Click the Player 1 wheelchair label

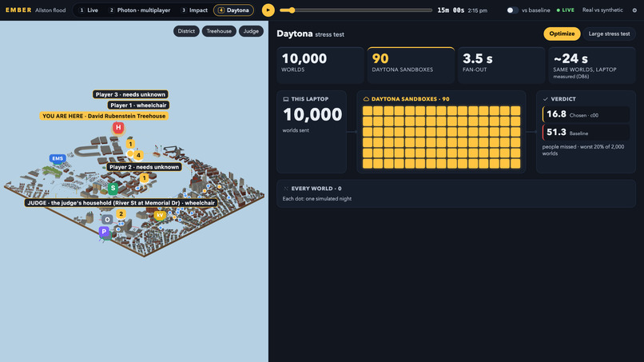138,105
